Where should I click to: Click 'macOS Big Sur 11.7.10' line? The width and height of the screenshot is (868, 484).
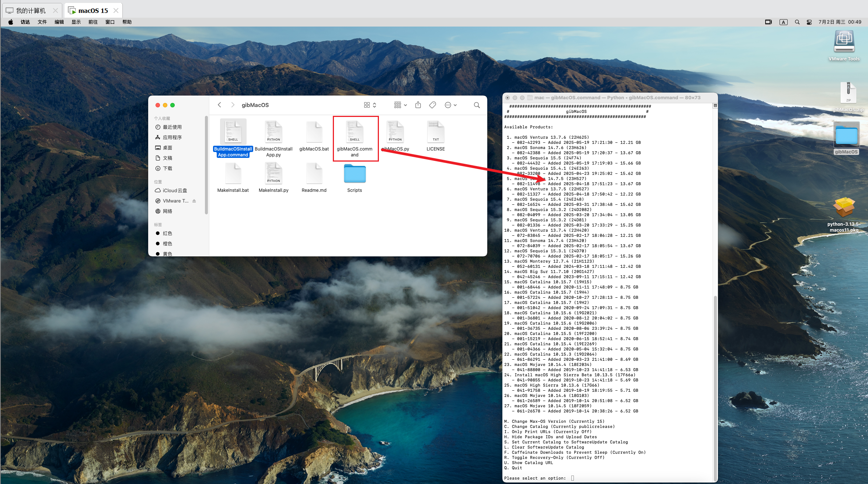(x=549, y=272)
